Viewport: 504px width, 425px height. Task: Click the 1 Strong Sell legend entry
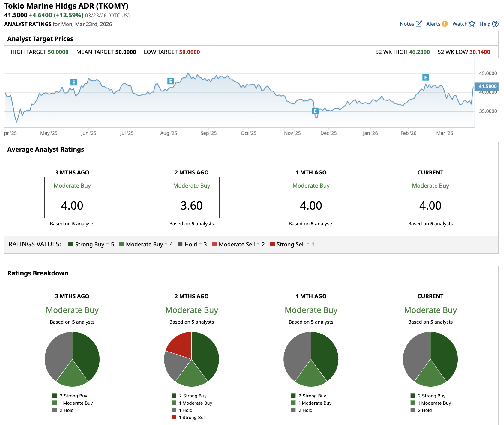[x=192, y=417]
